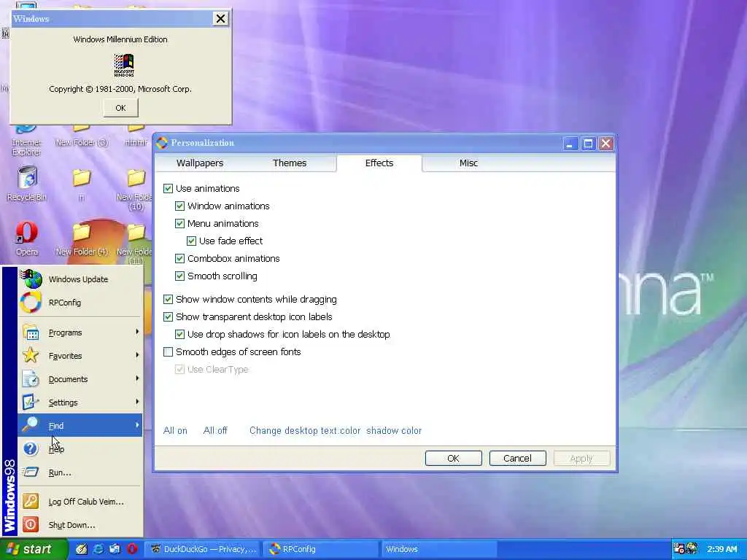
Task: Enable Smooth edges of screen fonts
Action: pos(169,352)
